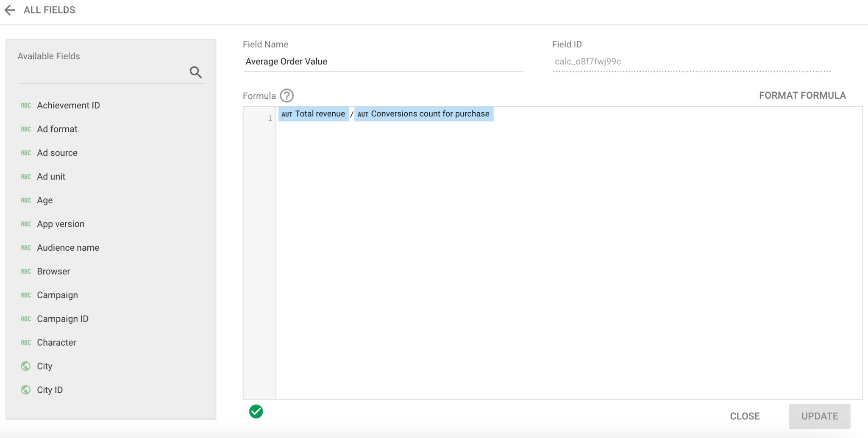Click the globe icon next to City
The image size is (868, 438).
[25, 366]
